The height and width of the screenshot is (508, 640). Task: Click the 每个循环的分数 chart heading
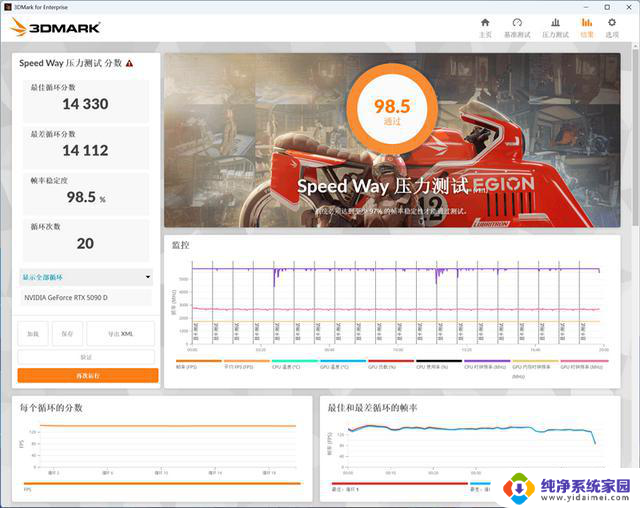pyautogui.click(x=51, y=408)
